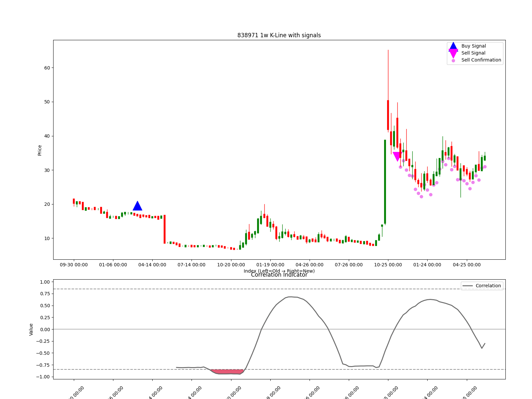Click the price tick label '20'
The width and height of the screenshot is (532, 399).
click(x=47, y=204)
